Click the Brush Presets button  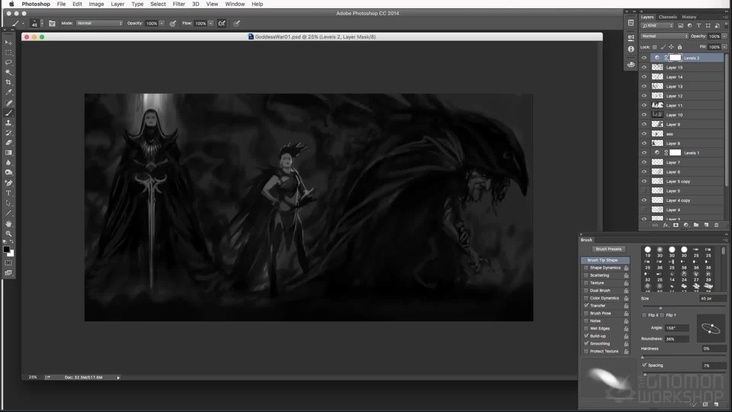608,249
